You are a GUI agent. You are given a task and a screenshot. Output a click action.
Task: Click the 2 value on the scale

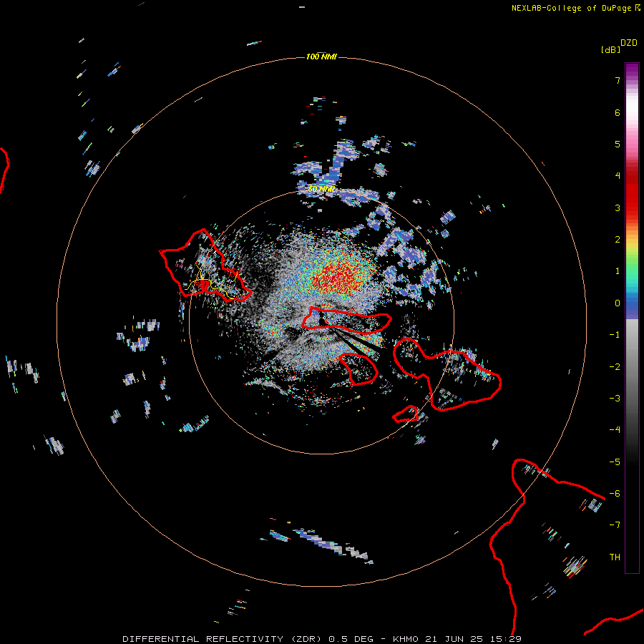[618, 240]
